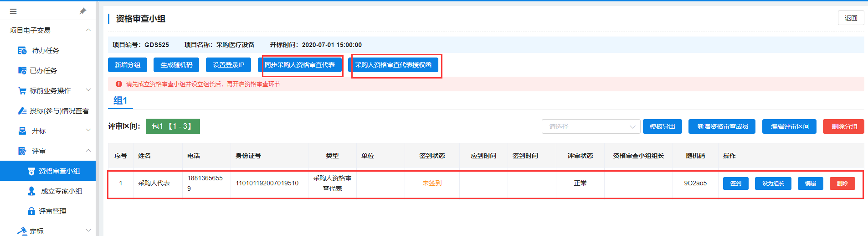
Task: Click the 包1【1-3】 green tag
Action: click(x=173, y=126)
